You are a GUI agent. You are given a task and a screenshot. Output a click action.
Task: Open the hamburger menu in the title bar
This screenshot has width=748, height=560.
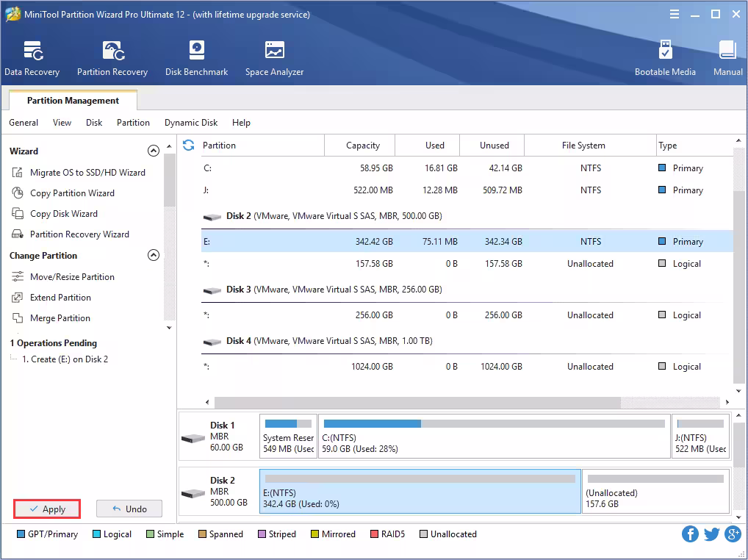click(x=674, y=14)
